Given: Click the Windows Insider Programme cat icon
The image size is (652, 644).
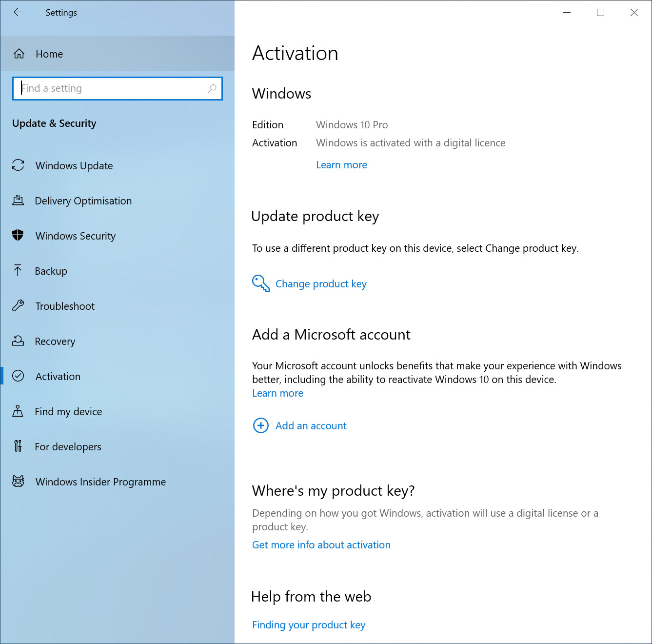Looking at the screenshot, I should (x=18, y=482).
